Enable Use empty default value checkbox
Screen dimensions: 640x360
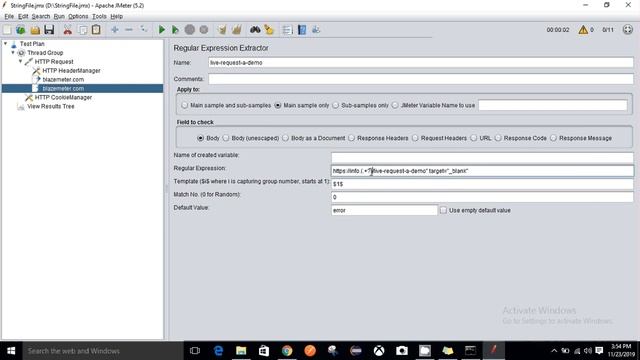[x=444, y=210]
